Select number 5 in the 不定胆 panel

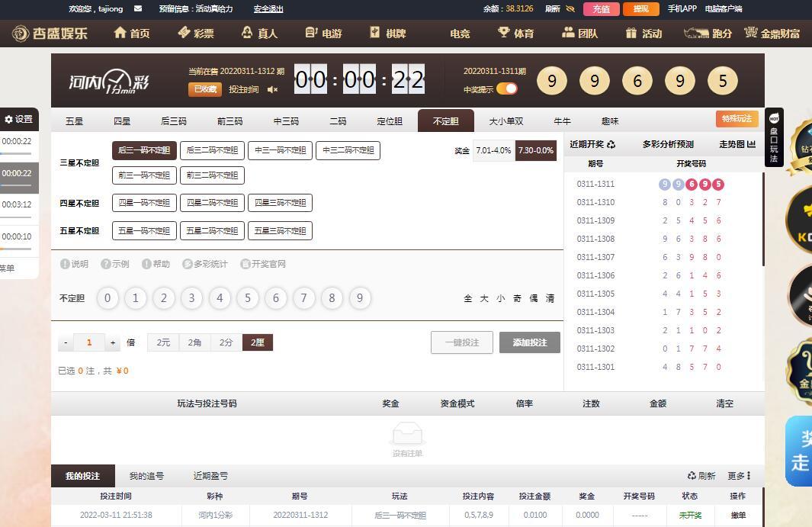pyautogui.click(x=248, y=298)
